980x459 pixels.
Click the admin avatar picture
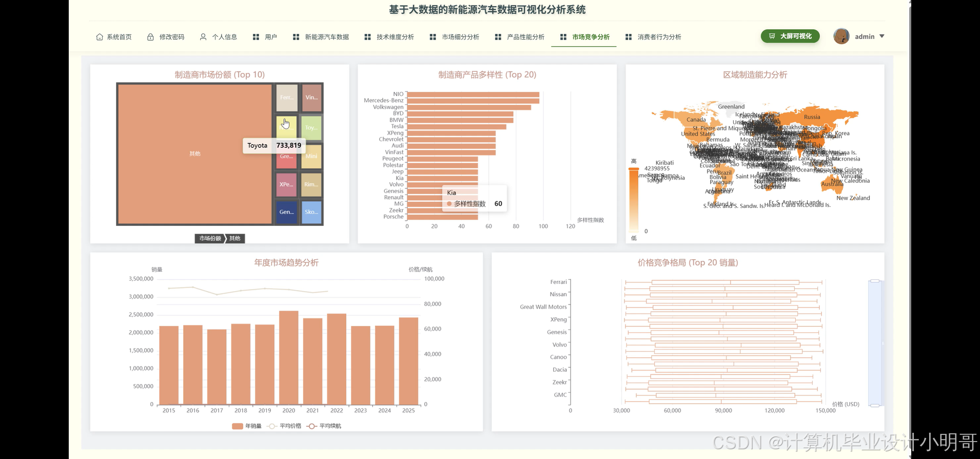(841, 36)
